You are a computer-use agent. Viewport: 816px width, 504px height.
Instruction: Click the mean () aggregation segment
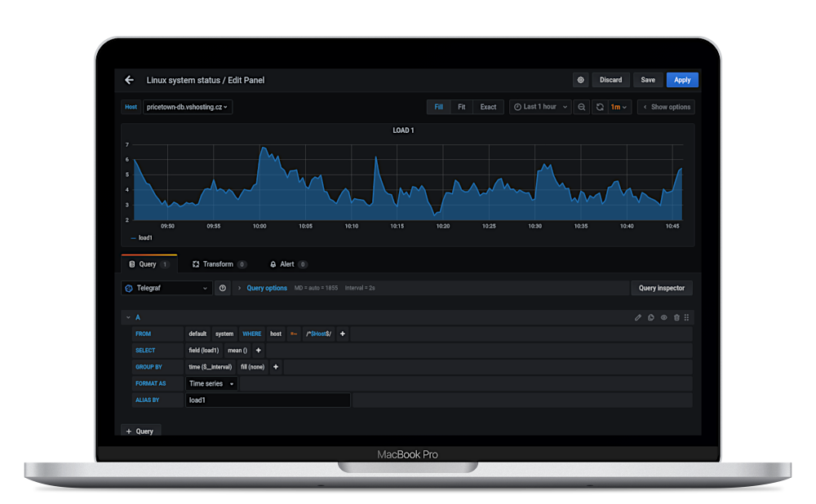pyautogui.click(x=237, y=351)
